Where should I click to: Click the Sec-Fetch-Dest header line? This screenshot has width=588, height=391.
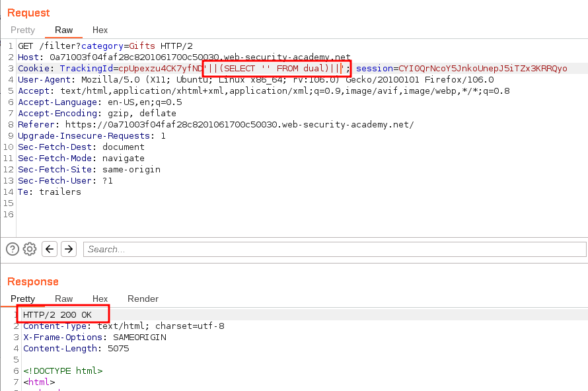[81, 147]
